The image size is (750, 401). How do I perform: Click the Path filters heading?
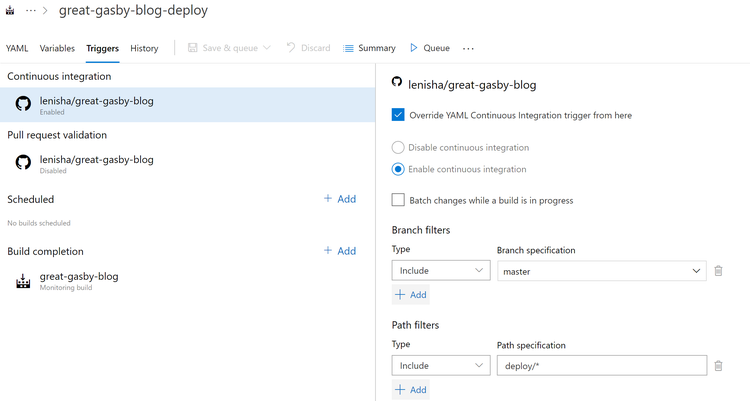pyautogui.click(x=415, y=325)
